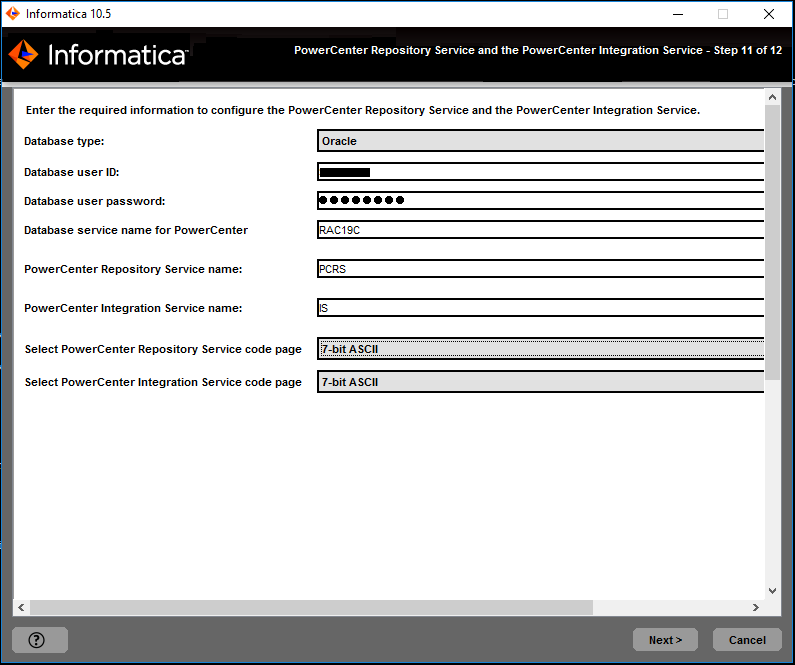The height and width of the screenshot is (665, 795).
Task: Click the horizontal scrollbar thumb
Action: 311,607
